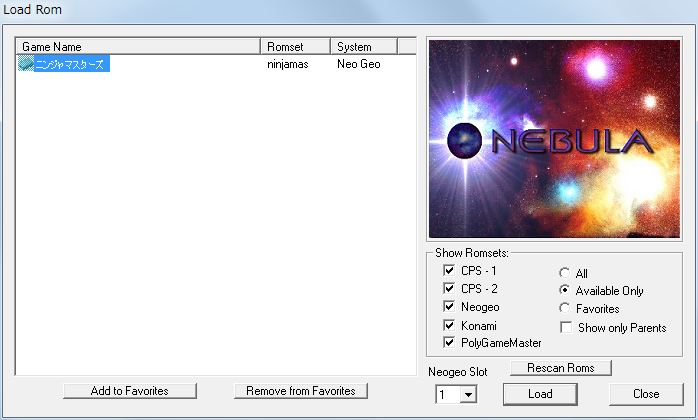Click the Neo Geo system cell
This screenshot has height=420, width=698.
click(x=358, y=64)
